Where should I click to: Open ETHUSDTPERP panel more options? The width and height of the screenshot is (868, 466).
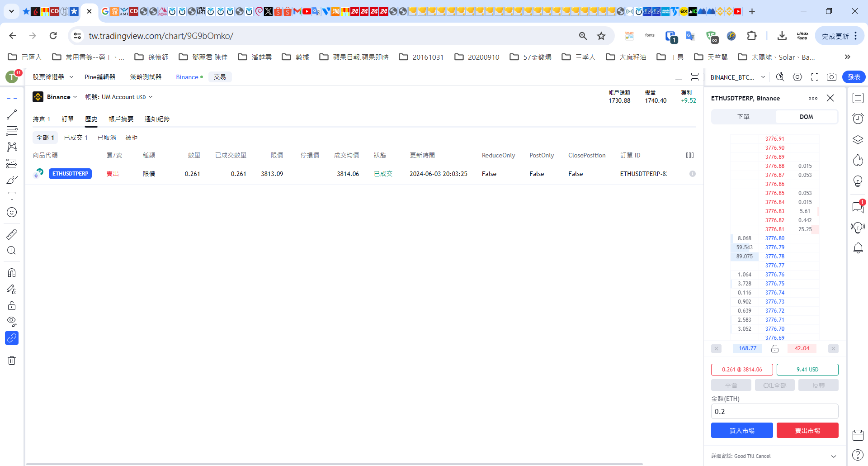[x=813, y=98]
